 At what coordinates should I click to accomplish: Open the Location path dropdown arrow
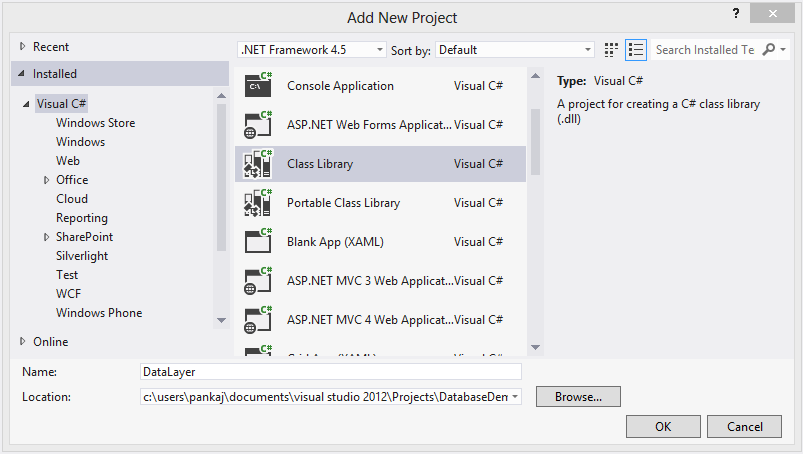[x=515, y=397]
